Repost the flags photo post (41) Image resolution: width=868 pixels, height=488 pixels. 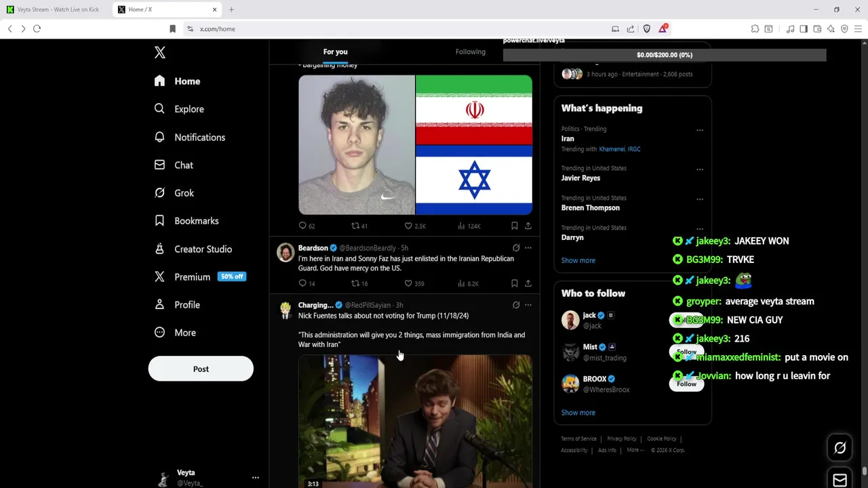pyautogui.click(x=359, y=226)
